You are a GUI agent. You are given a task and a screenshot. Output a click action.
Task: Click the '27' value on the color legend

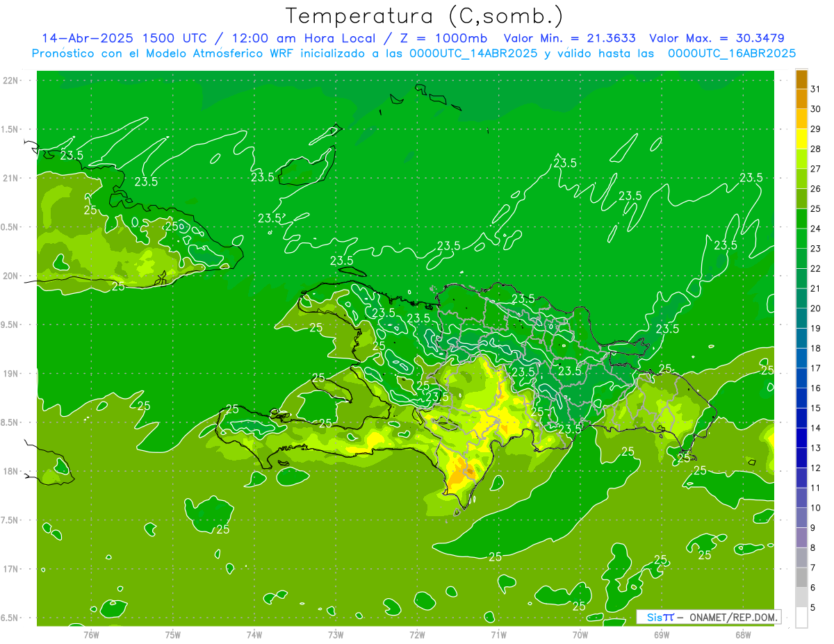(x=815, y=169)
